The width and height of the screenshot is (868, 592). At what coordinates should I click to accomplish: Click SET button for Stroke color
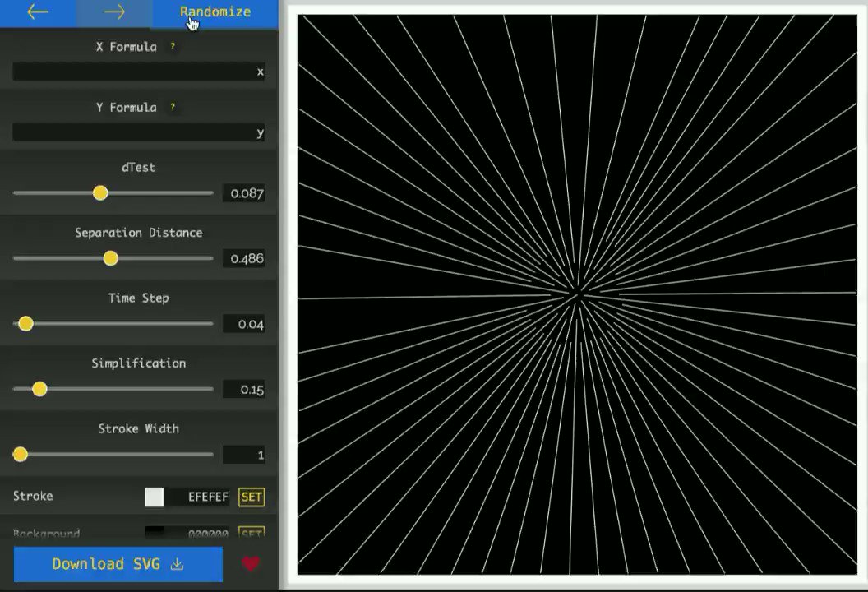(x=252, y=497)
